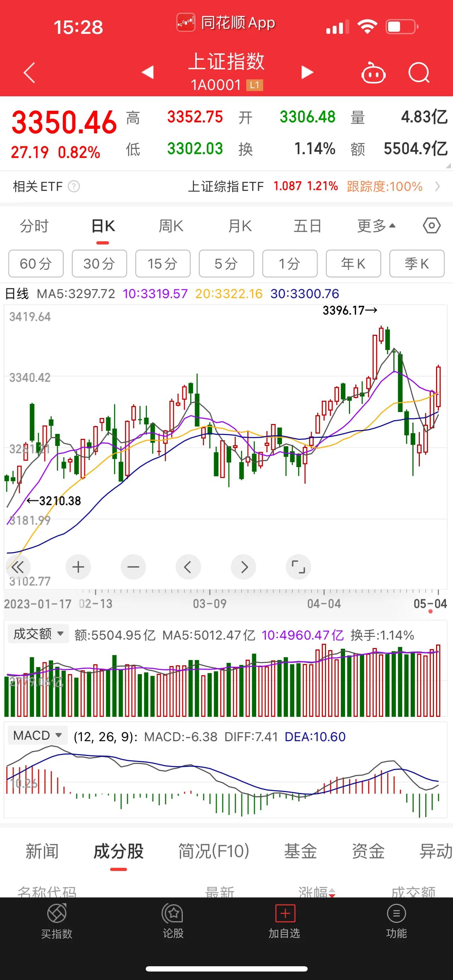
Task: Open search with magnifier icon
Action: point(419,72)
